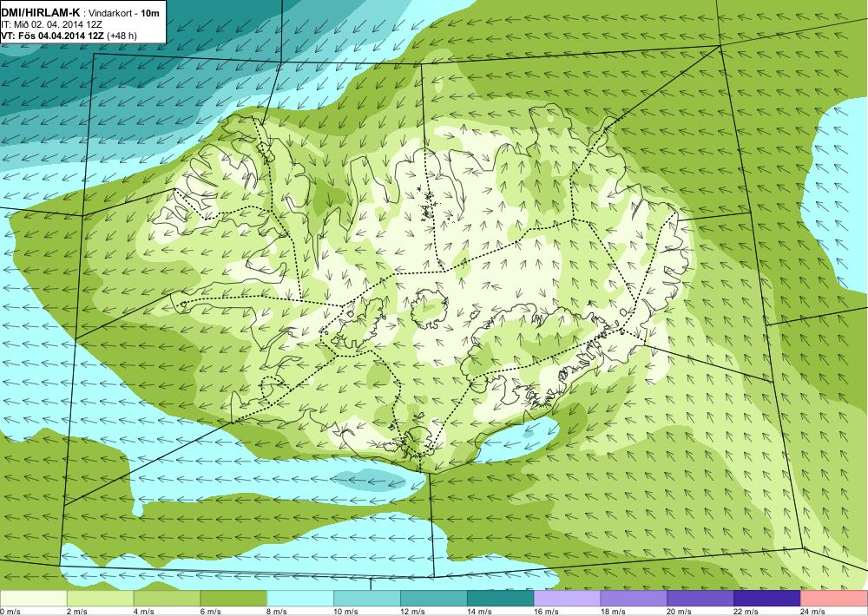Click the '22 m/s' legend label

click(x=746, y=612)
